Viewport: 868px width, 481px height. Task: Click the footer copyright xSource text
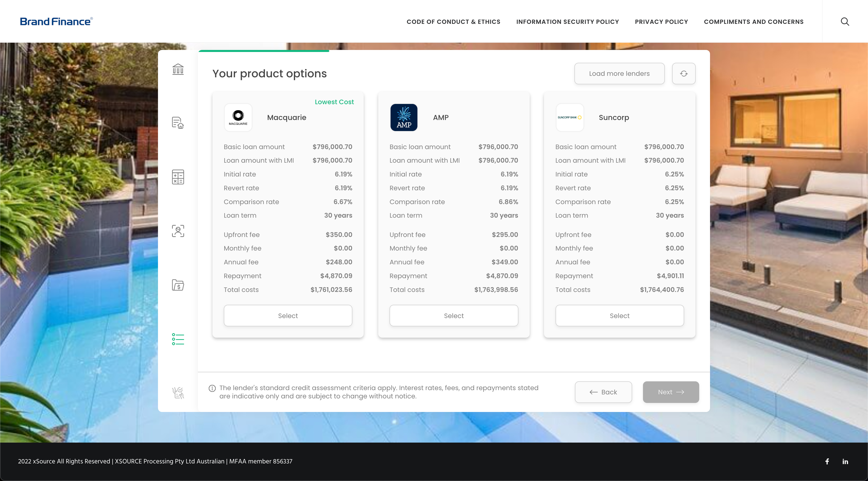[x=155, y=461]
